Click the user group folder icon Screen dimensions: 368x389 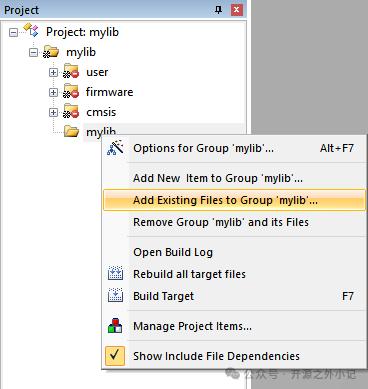click(x=71, y=71)
